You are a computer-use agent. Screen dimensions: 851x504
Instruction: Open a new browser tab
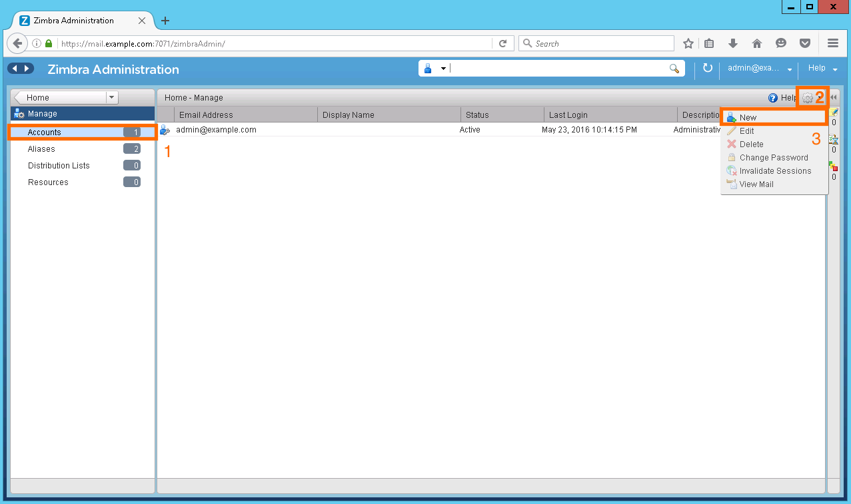pyautogui.click(x=165, y=21)
